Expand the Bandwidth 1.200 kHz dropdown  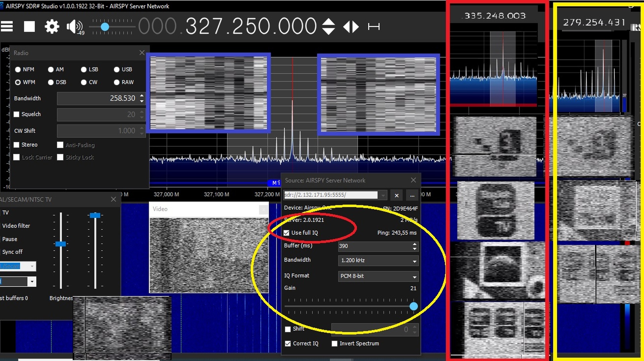[x=414, y=261]
